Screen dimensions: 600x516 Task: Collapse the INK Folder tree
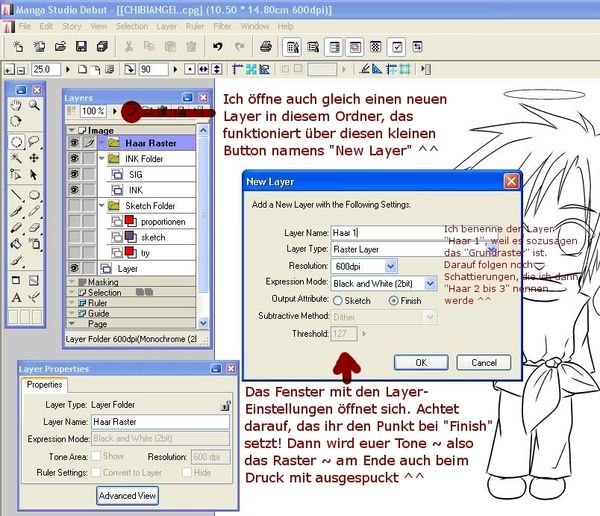tap(102, 158)
